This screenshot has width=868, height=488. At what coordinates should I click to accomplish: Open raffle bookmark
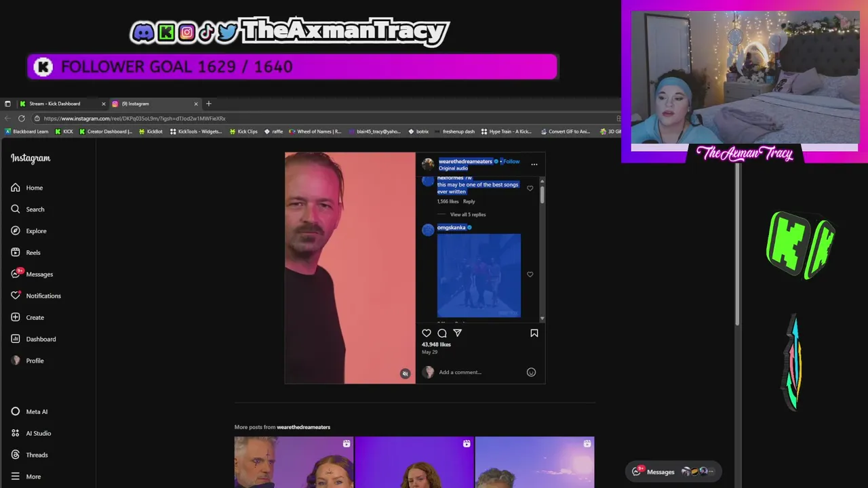[273, 131]
